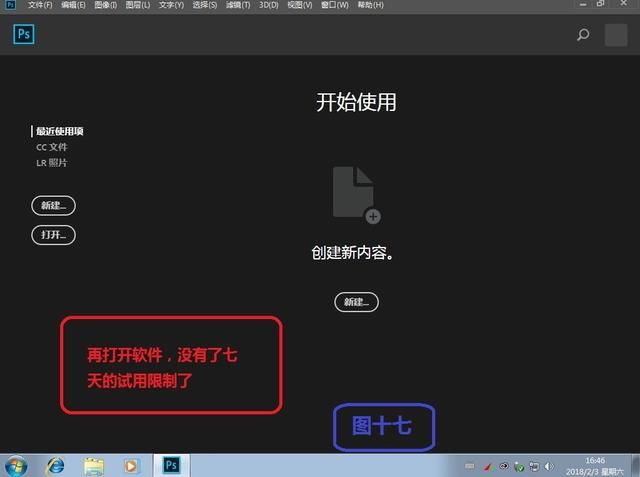The image size is (640, 477).
Task: Open the 文字(Y) menu
Action: pyautogui.click(x=171, y=5)
